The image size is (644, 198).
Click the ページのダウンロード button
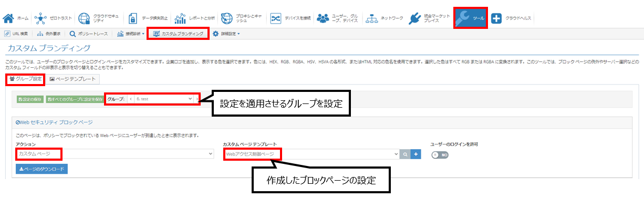pos(42,169)
